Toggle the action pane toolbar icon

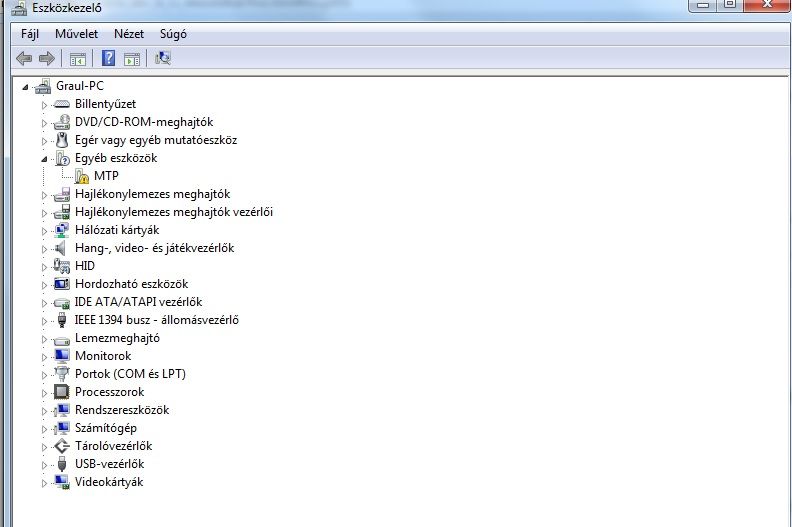pyautogui.click(x=132, y=59)
